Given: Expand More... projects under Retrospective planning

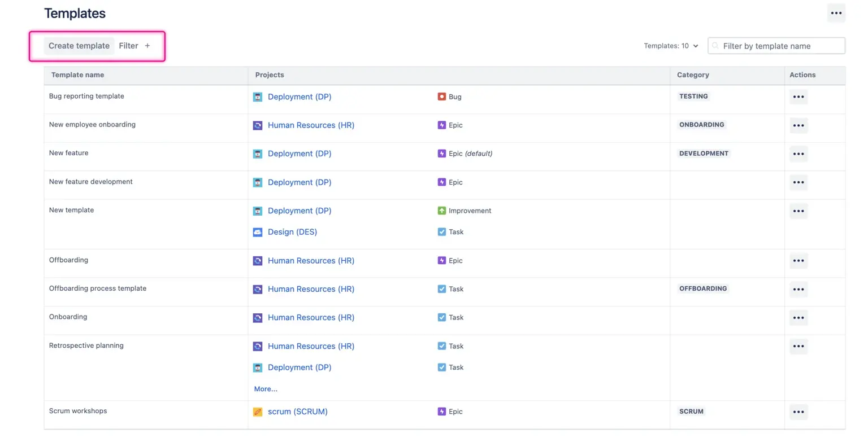Looking at the screenshot, I should click(266, 389).
